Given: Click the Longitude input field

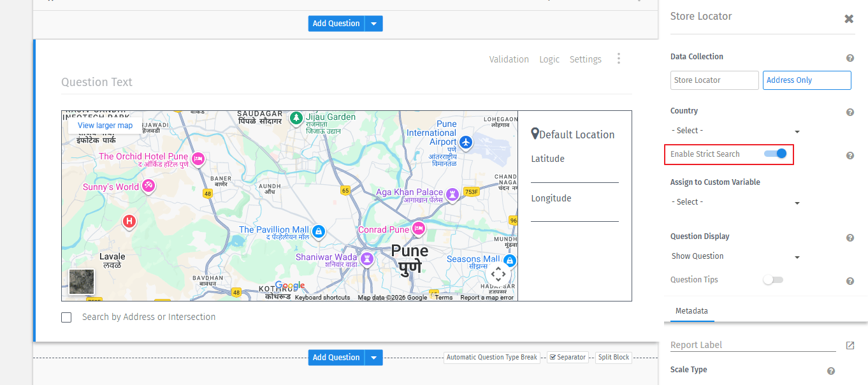Looking at the screenshot, I should [x=575, y=214].
